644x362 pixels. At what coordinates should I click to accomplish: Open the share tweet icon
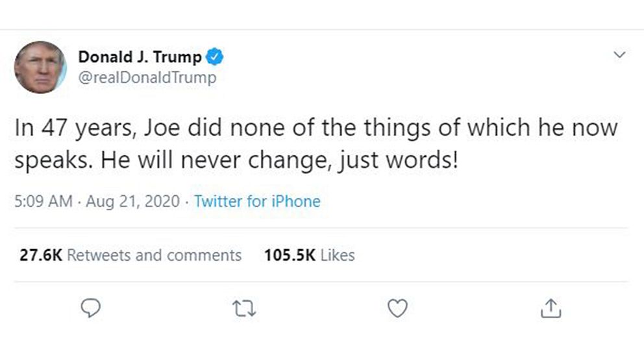click(x=549, y=308)
